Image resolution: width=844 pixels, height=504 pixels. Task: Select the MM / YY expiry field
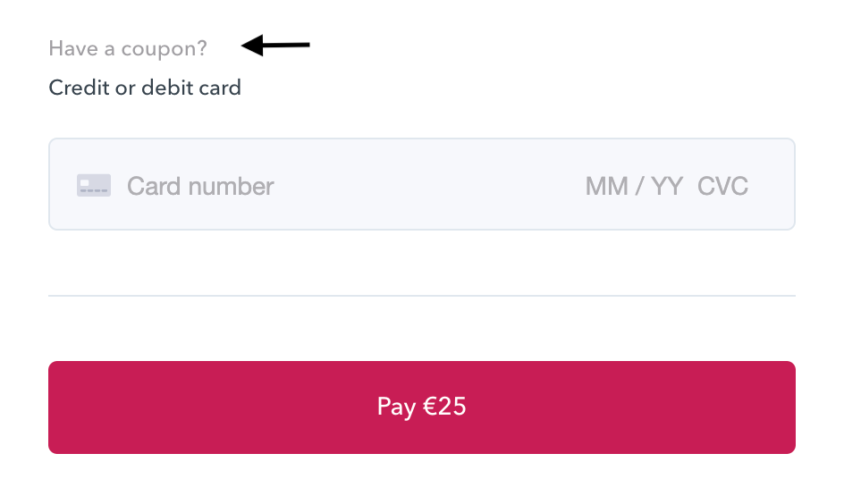tap(634, 186)
